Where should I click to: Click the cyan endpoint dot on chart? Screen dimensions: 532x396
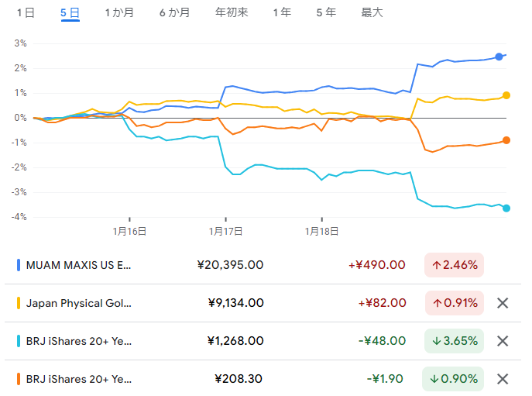pos(506,208)
